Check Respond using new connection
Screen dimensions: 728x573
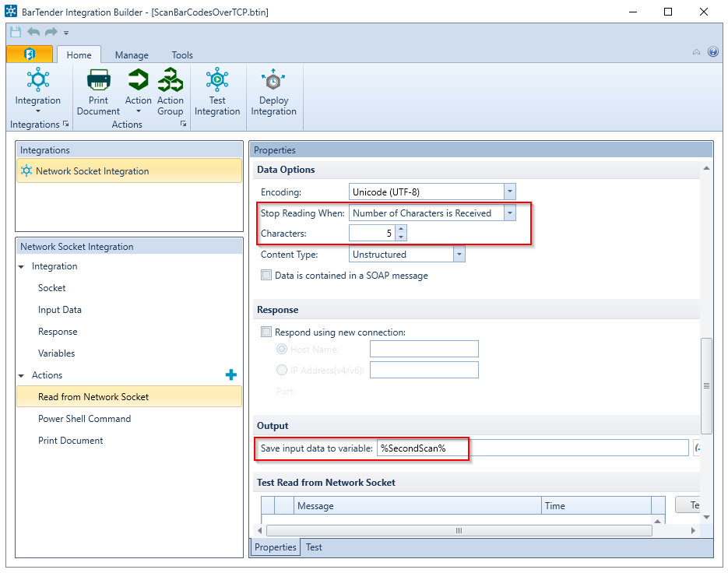pyautogui.click(x=266, y=332)
